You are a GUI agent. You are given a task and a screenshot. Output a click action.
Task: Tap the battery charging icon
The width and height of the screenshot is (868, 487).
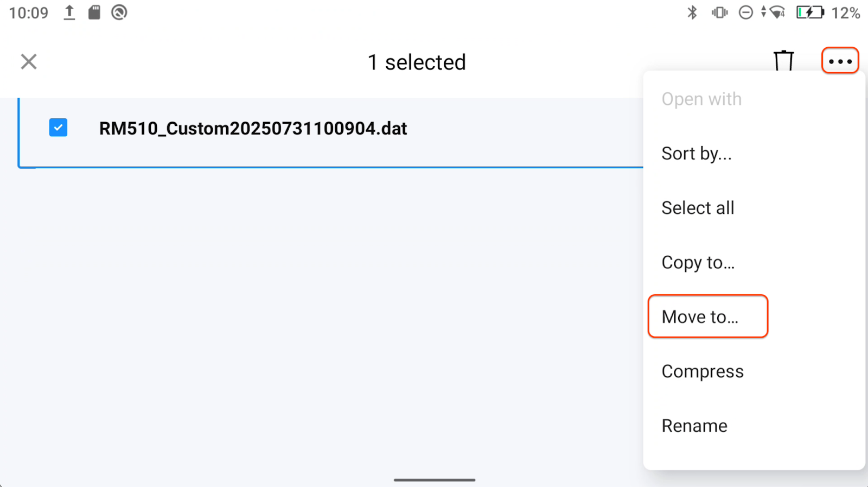(809, 12)
